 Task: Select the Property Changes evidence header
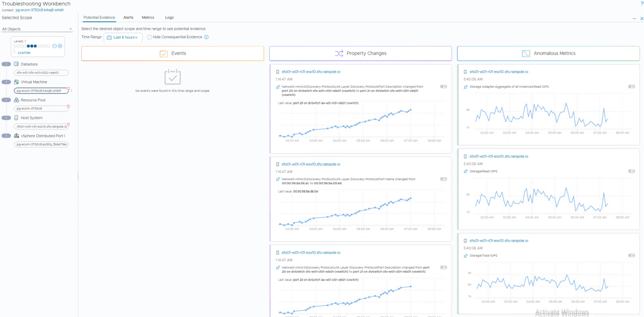click(361, 54)
